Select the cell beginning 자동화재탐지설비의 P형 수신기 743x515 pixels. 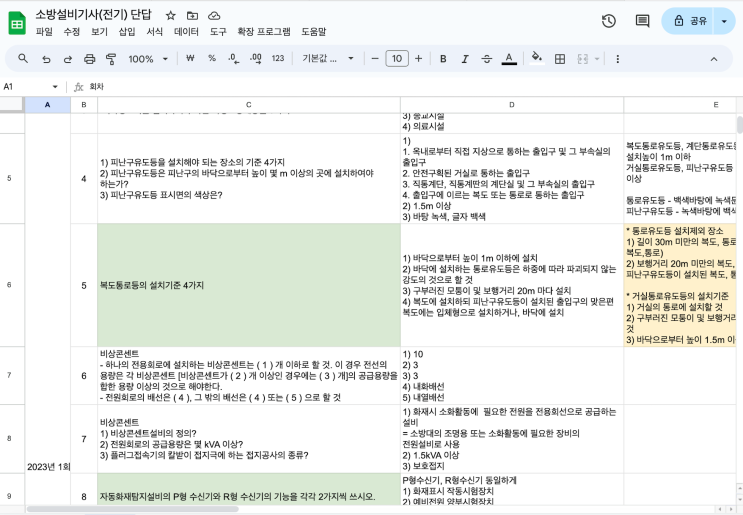coord(249,489)
